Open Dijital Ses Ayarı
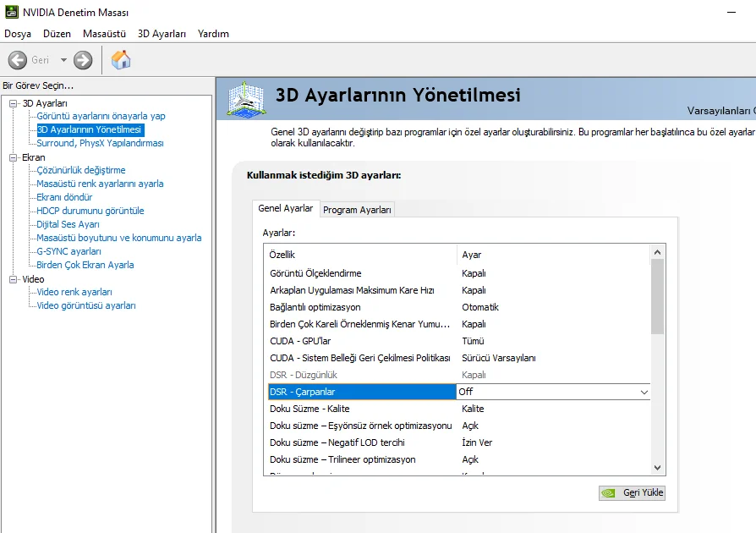756x533 pixels. coord(68,224)
